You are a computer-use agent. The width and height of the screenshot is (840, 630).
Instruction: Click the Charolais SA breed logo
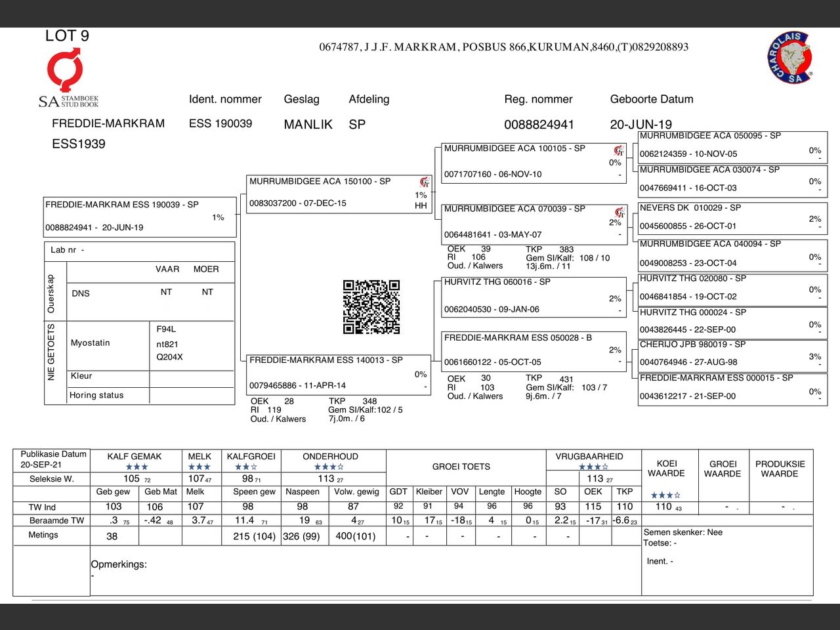tap(790, 58)
